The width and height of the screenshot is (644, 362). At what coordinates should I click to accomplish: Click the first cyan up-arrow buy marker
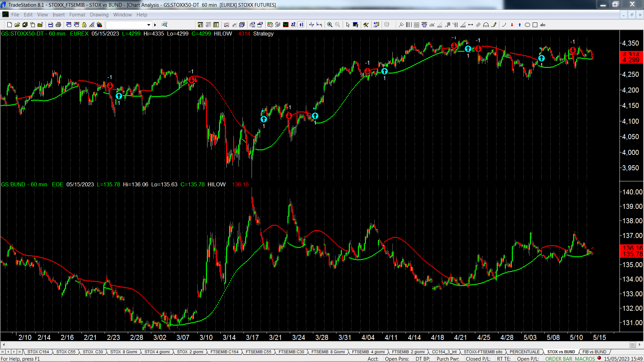pyautogui.click(x=119, y=96)
